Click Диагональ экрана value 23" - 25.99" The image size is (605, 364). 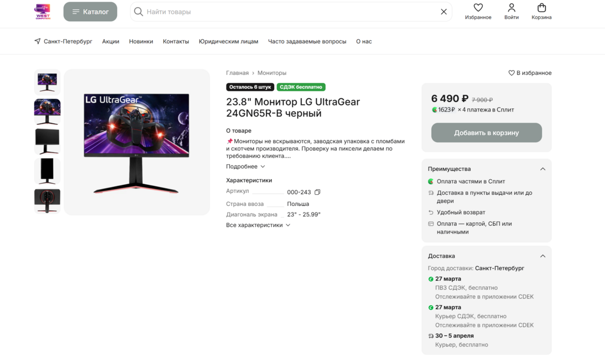tap(304, 214)
